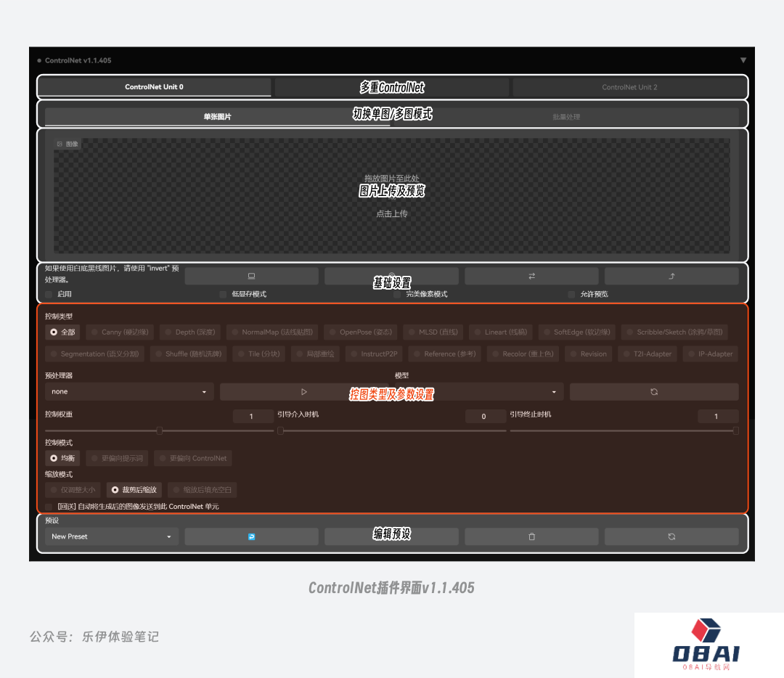The image size is (784, 678).
Task: Select Scribble/Sketch (涂鸦/草图) control type
Action: pos(675,332)
